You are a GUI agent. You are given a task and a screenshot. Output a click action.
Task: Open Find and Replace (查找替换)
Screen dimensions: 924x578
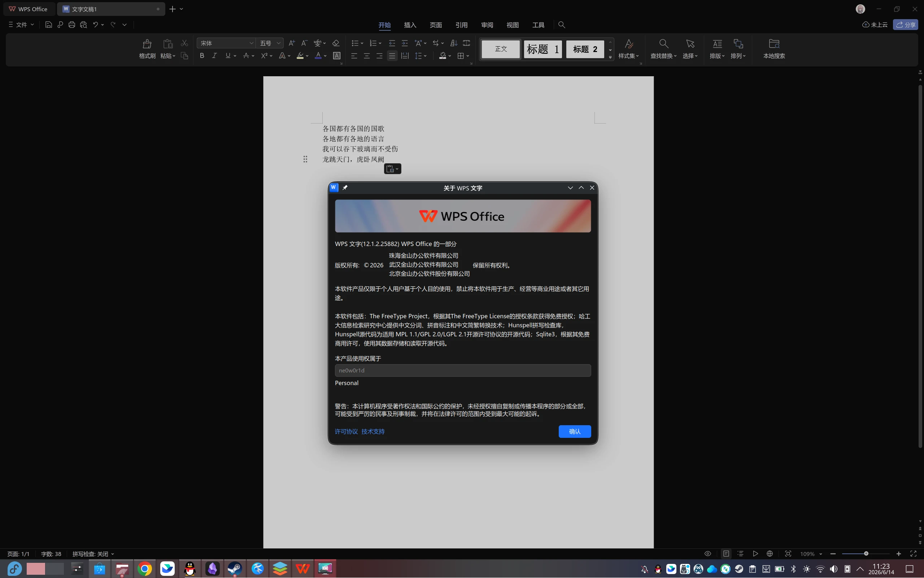tap(664, 49)
